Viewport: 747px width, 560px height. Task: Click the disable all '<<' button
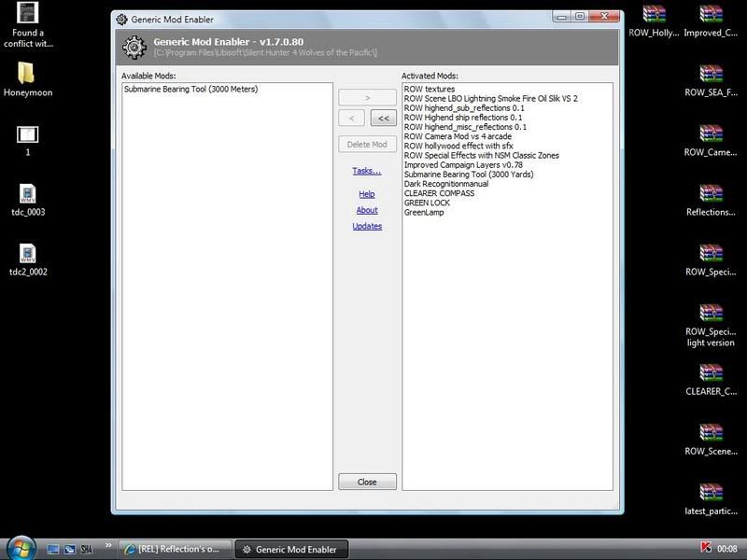point(384,118)
